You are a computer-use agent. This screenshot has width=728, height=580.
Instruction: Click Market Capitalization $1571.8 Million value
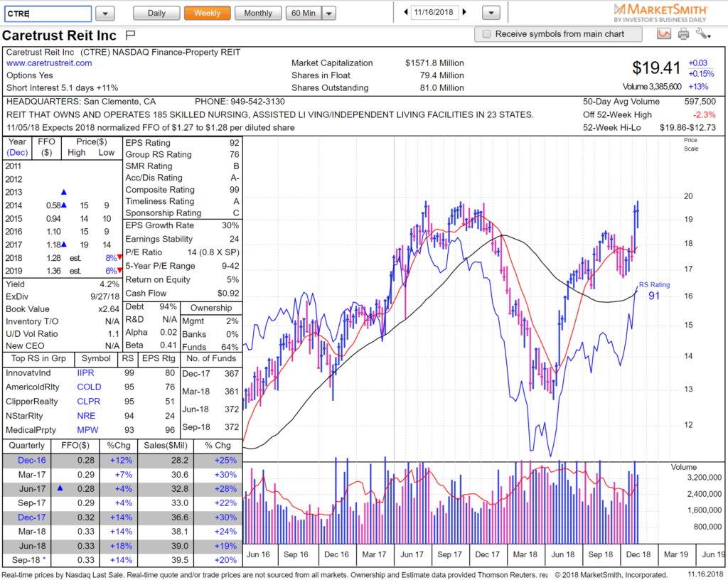(434, 63)
